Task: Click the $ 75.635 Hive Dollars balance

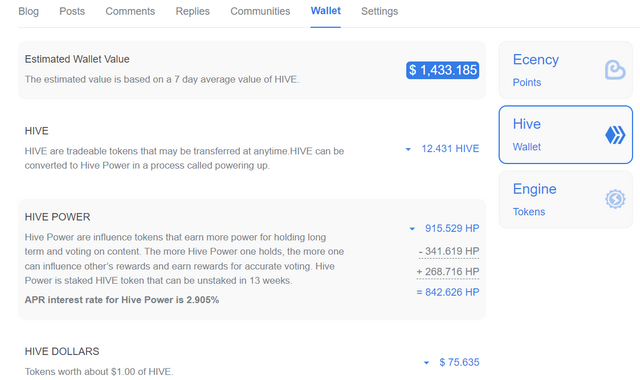Action: (459, 362)
